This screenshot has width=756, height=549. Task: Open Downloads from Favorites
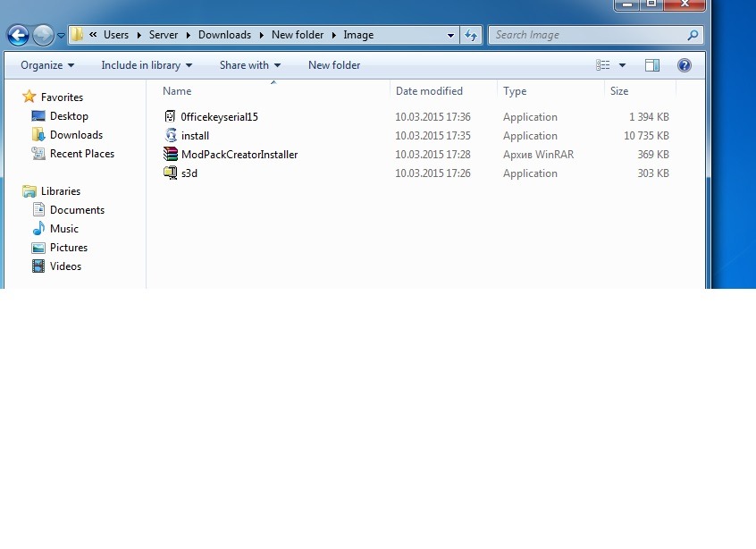point(76,135)
